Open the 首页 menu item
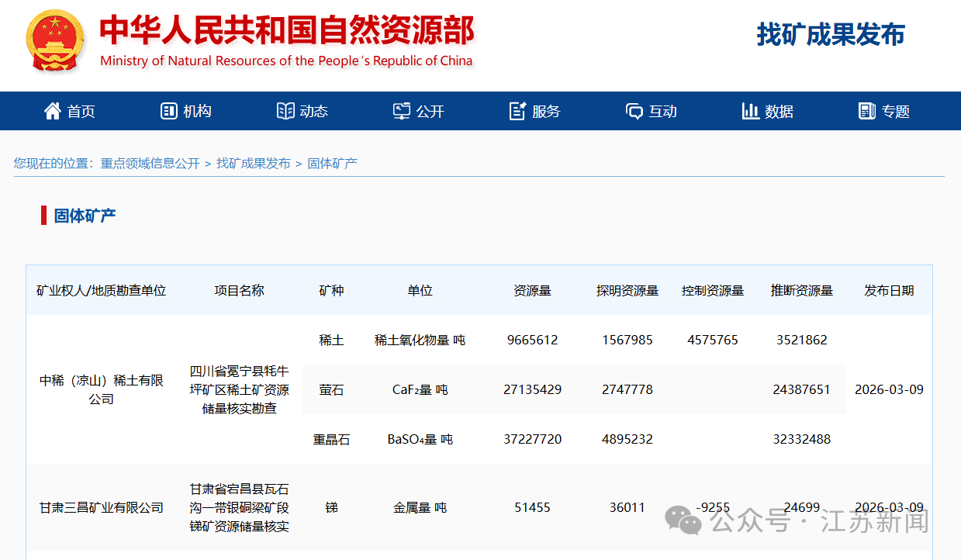 [x=81, y=112]
